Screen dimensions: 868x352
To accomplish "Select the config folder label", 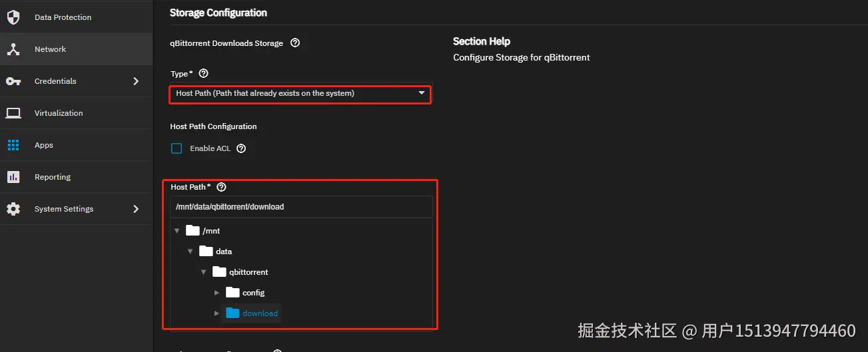I will (x=254, y=293).
